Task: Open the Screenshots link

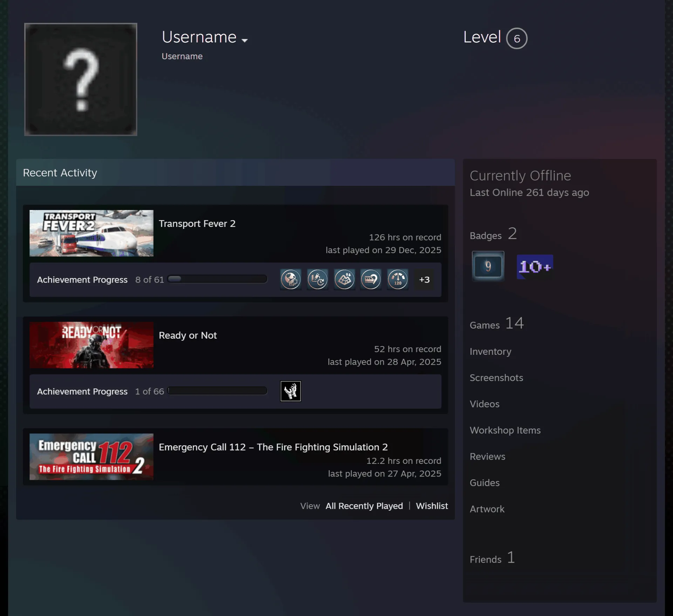Action: coord(496,378)
